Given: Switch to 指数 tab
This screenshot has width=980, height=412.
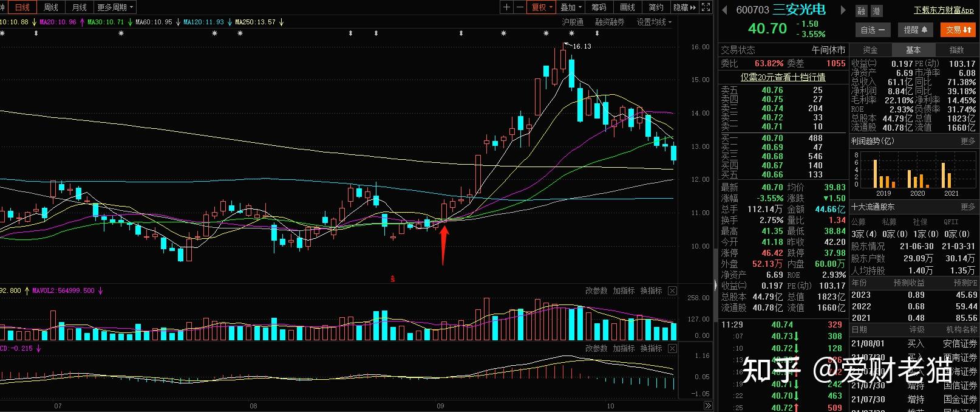Looking at the screenshot, I should 956,50.
